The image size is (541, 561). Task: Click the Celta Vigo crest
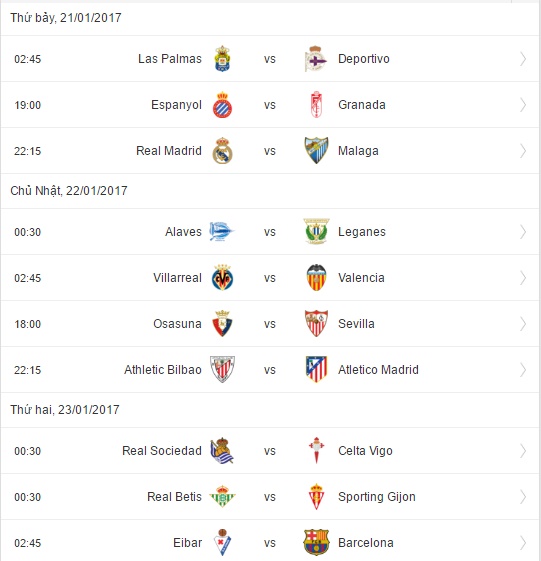point(316,450)
